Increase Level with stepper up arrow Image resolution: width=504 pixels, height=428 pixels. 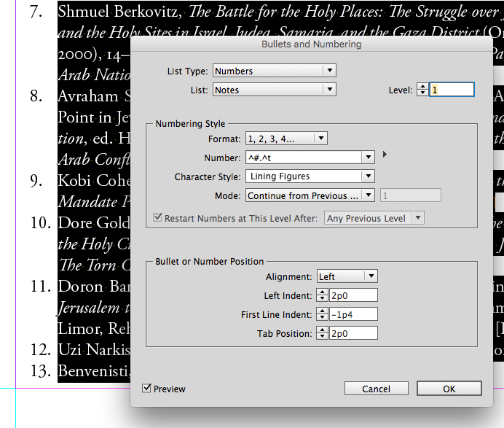pos(422,87)
